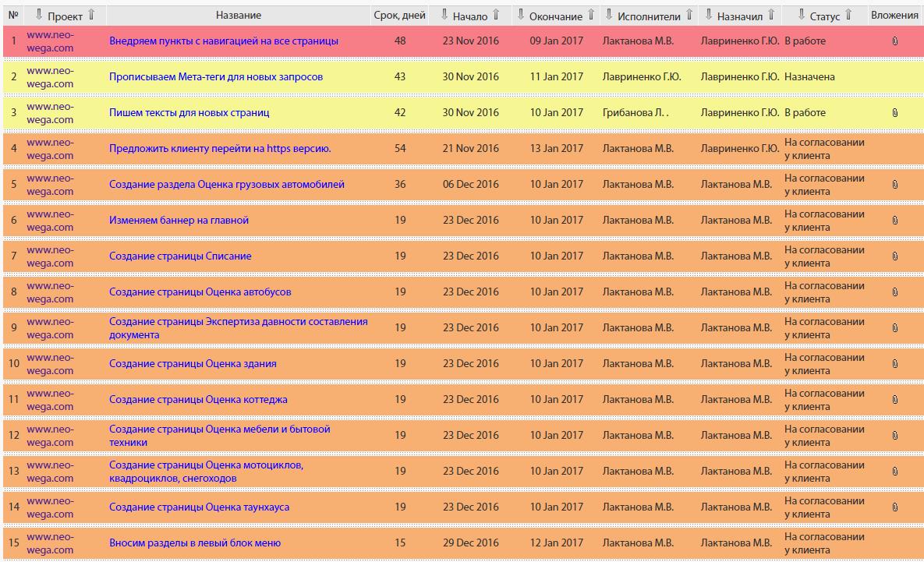This screenshot has height=562, width=924.
Task: Click the down sort arrow beside Статус header
Action: pyautogui.click(x=801, y=15)
